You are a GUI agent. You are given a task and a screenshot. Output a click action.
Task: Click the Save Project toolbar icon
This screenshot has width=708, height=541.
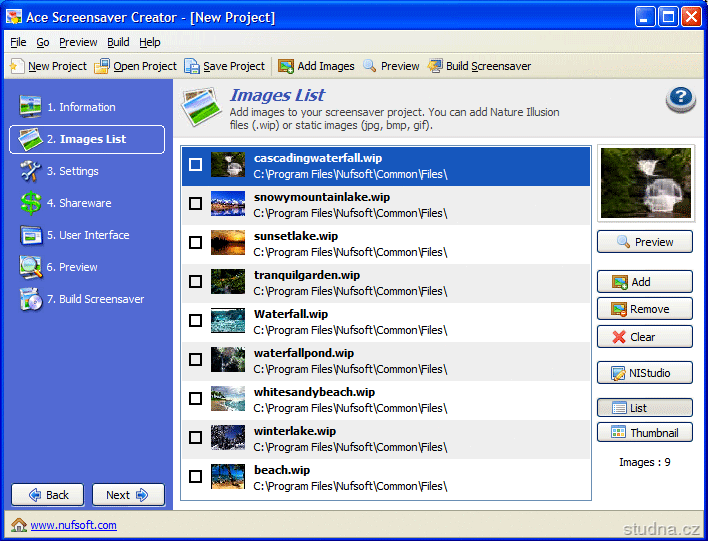pos(192,66)
